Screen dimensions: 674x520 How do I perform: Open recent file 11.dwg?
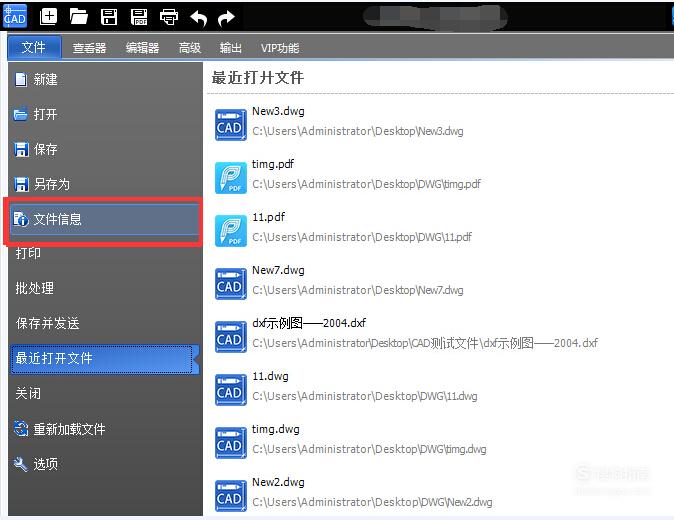pyautogui.click(x=270, y=377)
